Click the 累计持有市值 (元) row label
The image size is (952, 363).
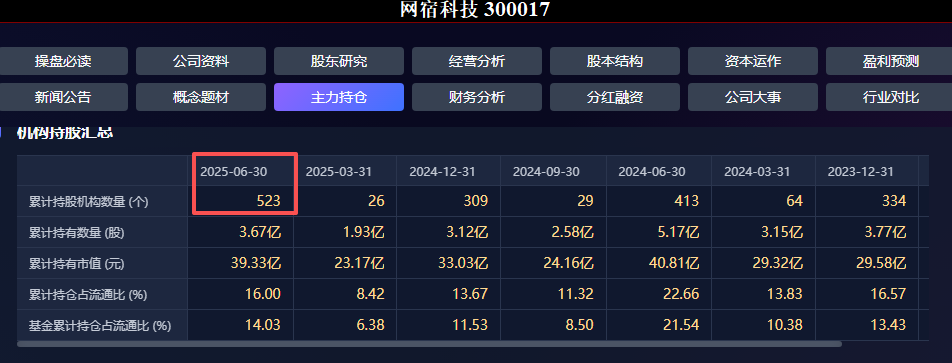coord(103,263)
